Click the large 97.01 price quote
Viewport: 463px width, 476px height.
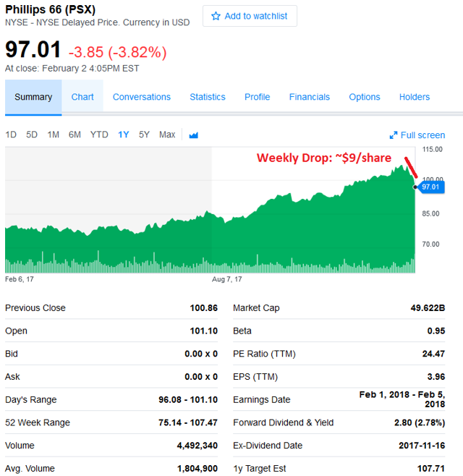click(33, 49)
